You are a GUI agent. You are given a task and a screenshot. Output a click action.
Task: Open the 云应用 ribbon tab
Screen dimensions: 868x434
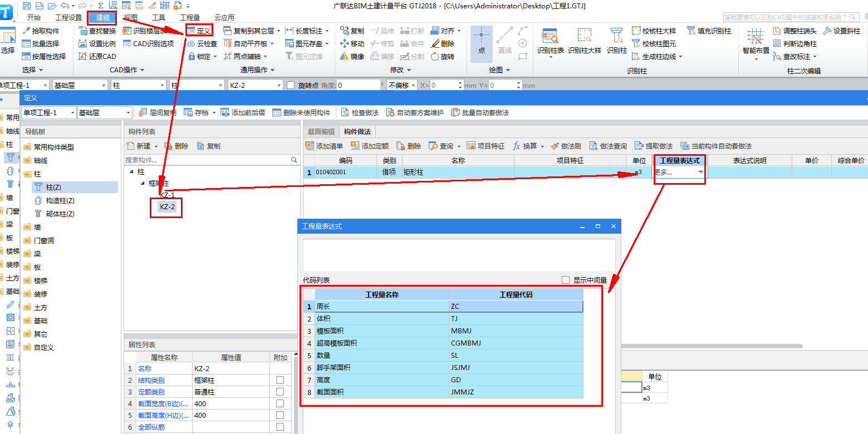(224, 18)
